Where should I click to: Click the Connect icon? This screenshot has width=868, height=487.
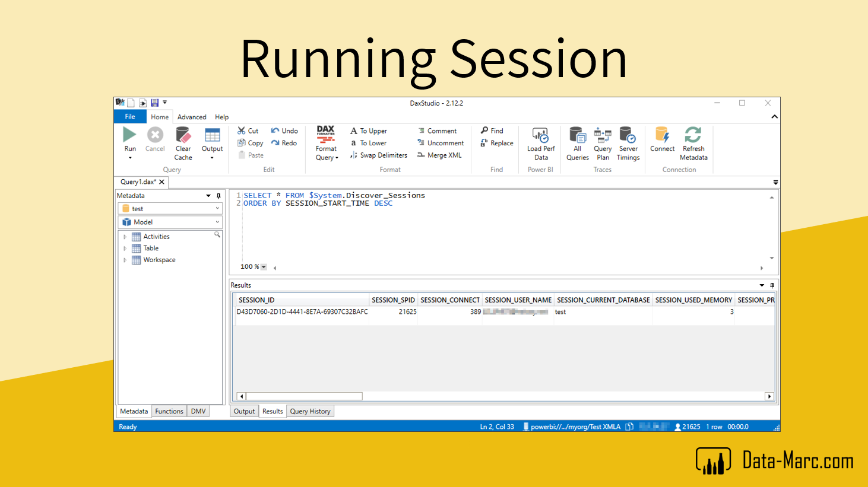point(662,135)
